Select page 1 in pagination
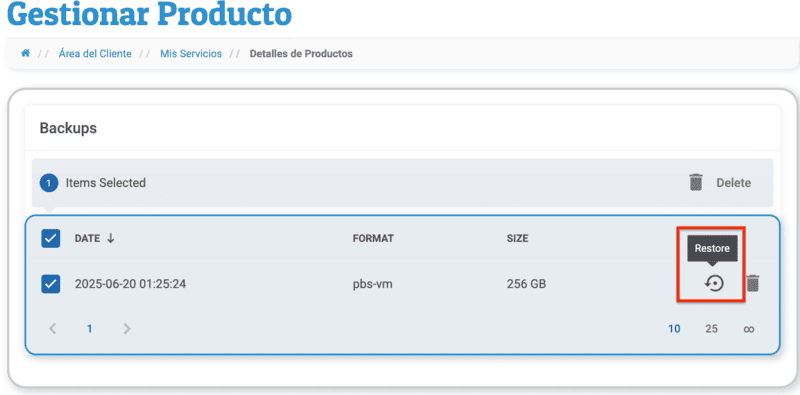This screenshot has width=800, height=395. [89, 329]
